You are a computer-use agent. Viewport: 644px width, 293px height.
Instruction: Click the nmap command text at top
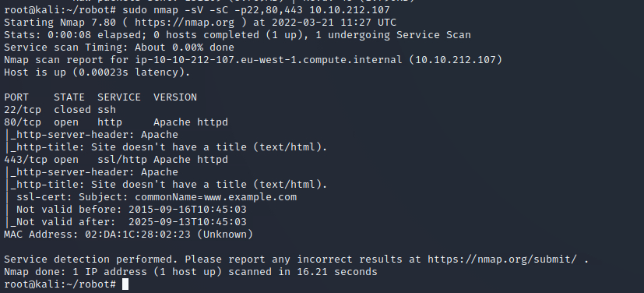click(256, 10)
